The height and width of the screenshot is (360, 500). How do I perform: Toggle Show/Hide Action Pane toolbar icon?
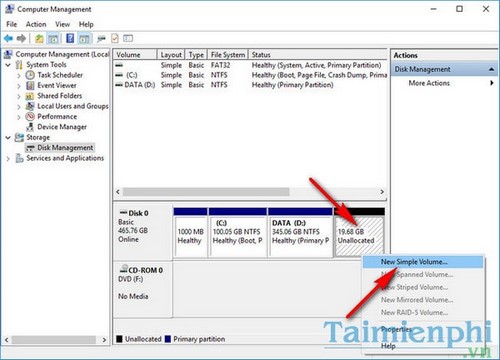point(84,39)
